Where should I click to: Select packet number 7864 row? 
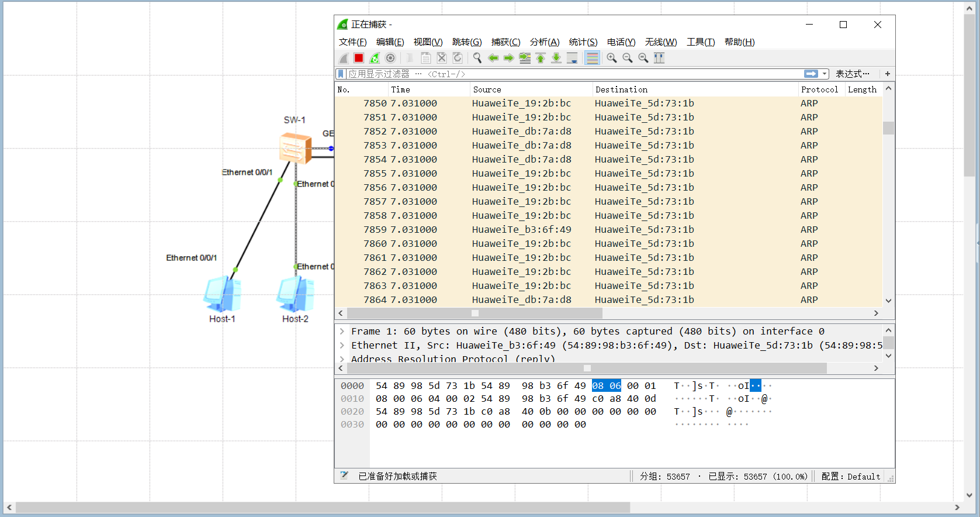coord(608,300)
